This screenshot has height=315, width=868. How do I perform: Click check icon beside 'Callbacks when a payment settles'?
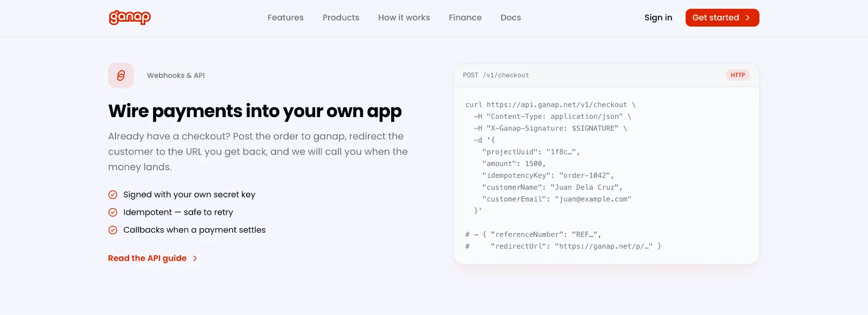(113, 230)
